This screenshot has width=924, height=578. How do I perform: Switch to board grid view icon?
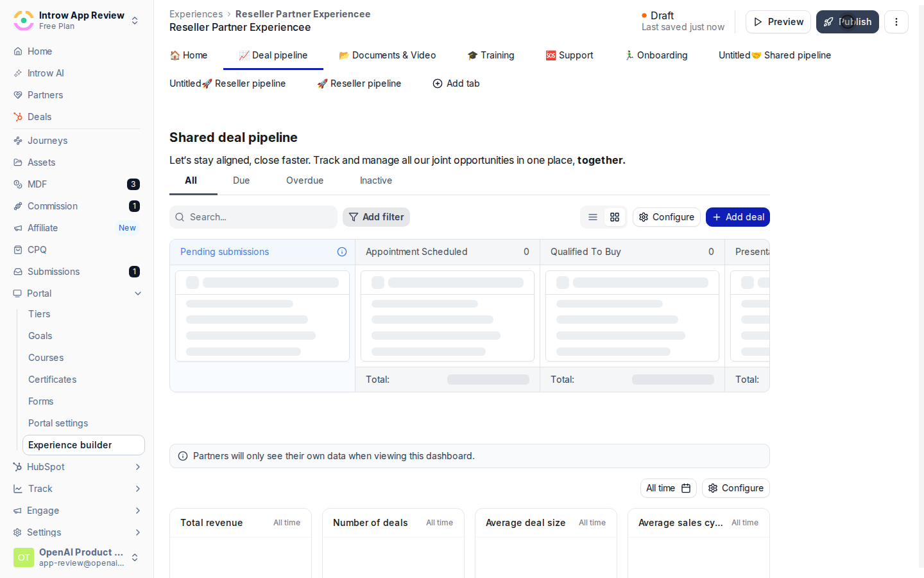615,217
